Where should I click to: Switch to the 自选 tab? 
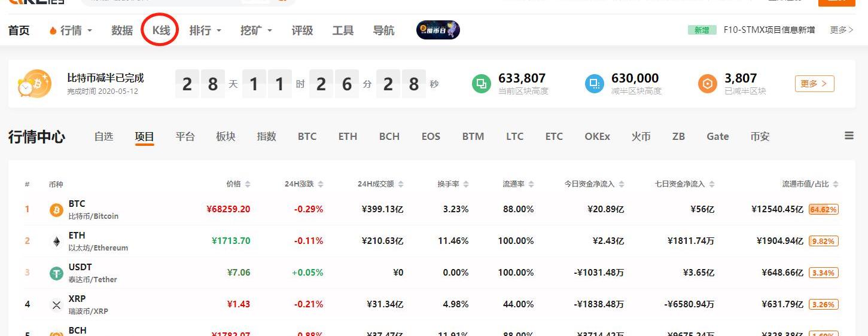coord(103,137)
